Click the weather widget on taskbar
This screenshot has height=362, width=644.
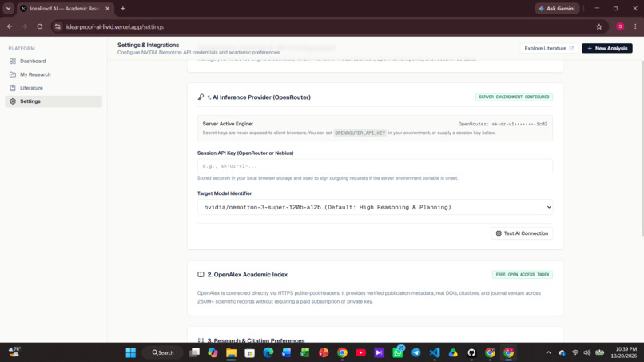[x=14, y=352]
